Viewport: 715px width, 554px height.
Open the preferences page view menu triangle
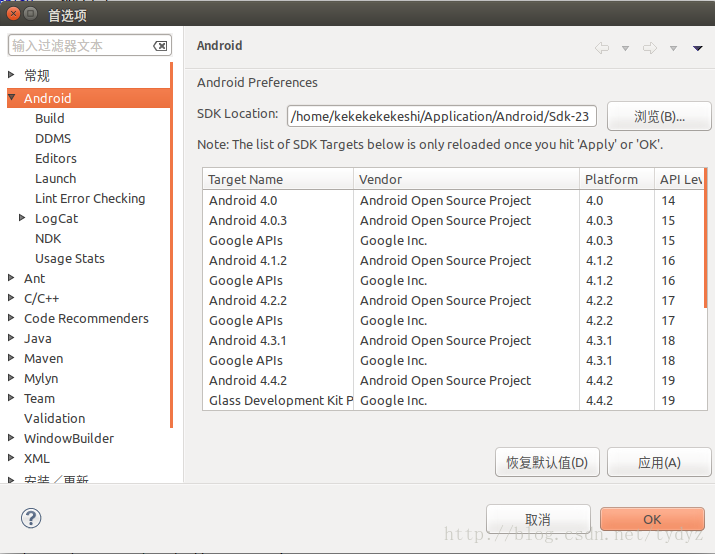698,48
